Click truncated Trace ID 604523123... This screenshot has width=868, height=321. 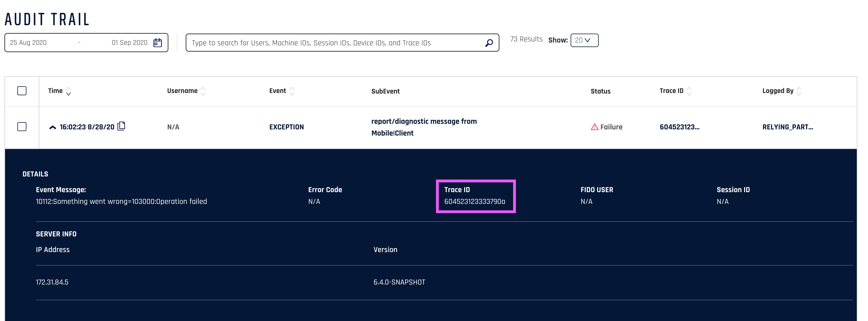(x=679, y=127)
